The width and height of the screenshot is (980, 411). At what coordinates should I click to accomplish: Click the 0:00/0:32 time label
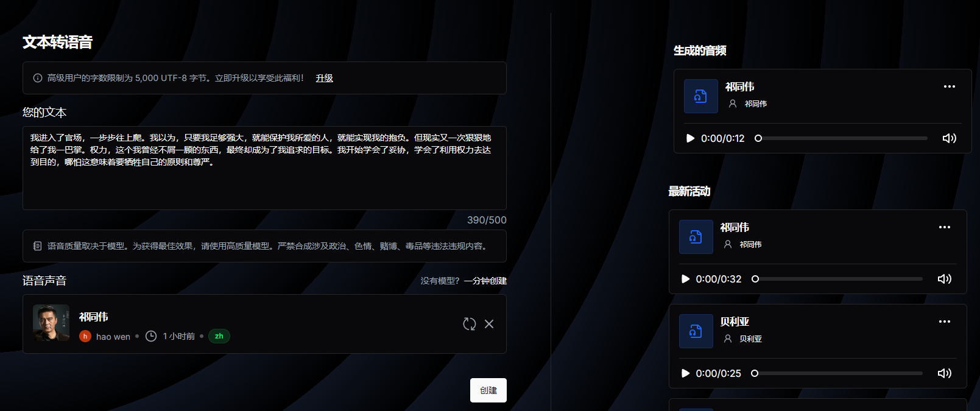click(x=719, y=279)
